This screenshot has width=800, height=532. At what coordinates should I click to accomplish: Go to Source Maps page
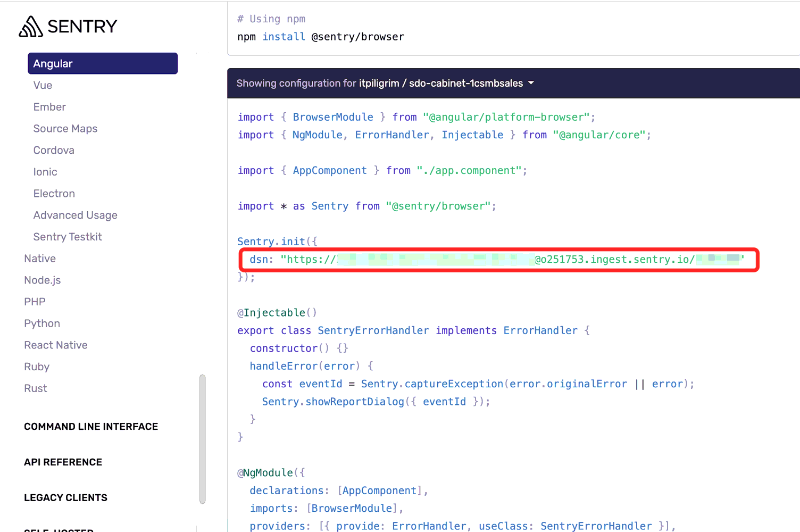(65, 129)
